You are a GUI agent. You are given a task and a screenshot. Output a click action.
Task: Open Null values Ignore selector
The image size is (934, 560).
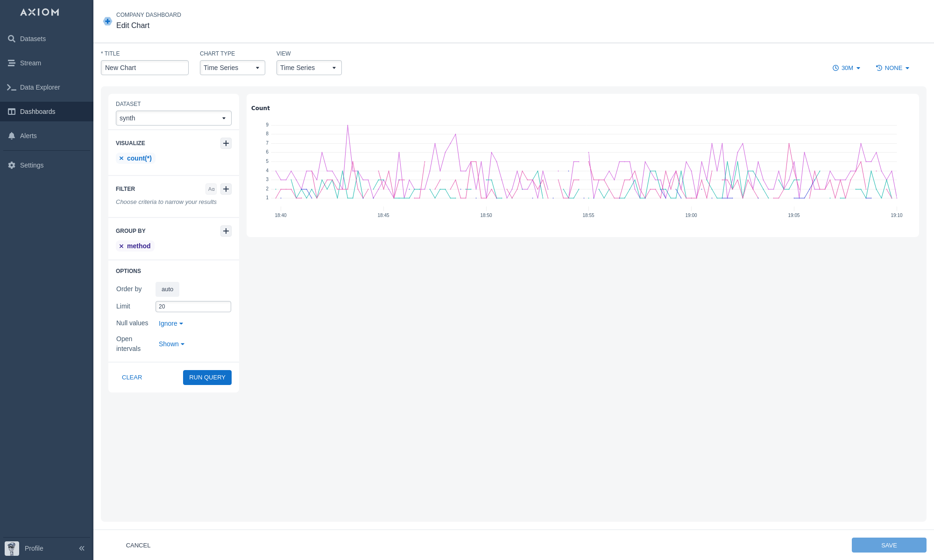170,323
